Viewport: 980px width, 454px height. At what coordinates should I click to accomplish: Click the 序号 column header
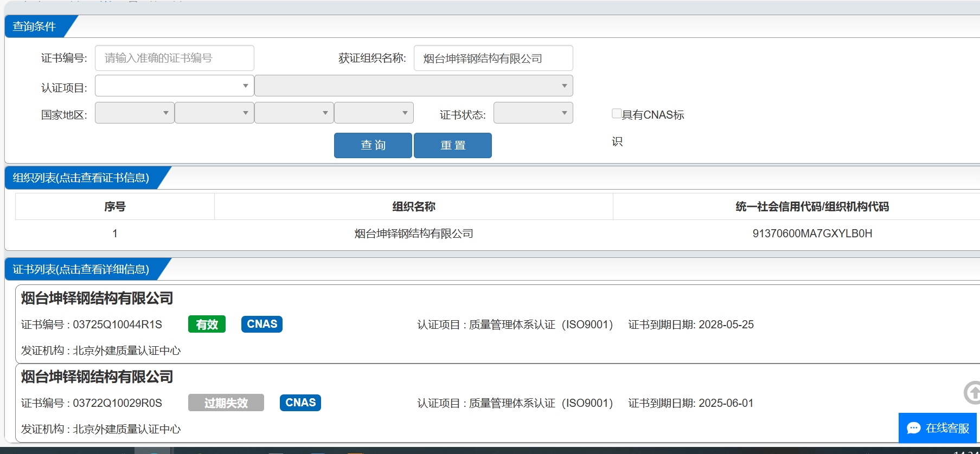click(x=115, y=206)
